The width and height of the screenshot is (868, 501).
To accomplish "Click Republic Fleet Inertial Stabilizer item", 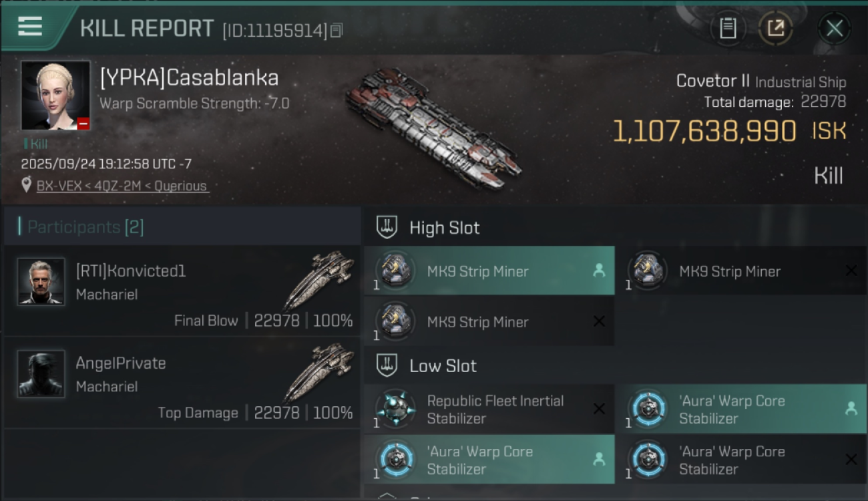I will tap(495, 409).
